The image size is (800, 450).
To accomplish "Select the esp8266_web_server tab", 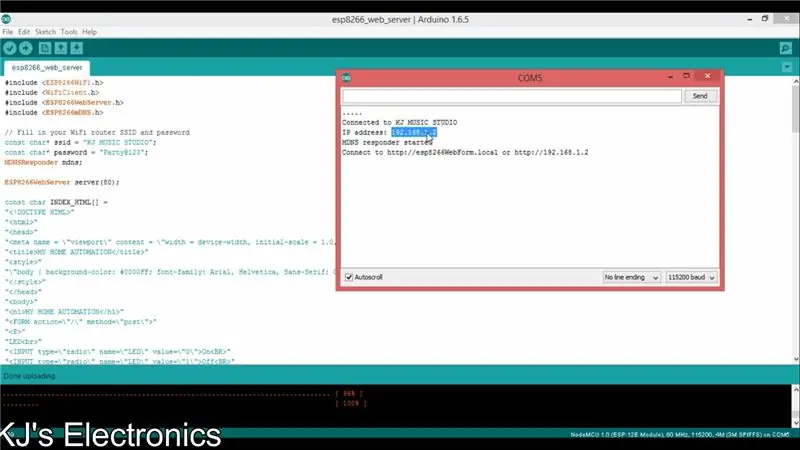I will pyautogui.click(x=47, y=67).
